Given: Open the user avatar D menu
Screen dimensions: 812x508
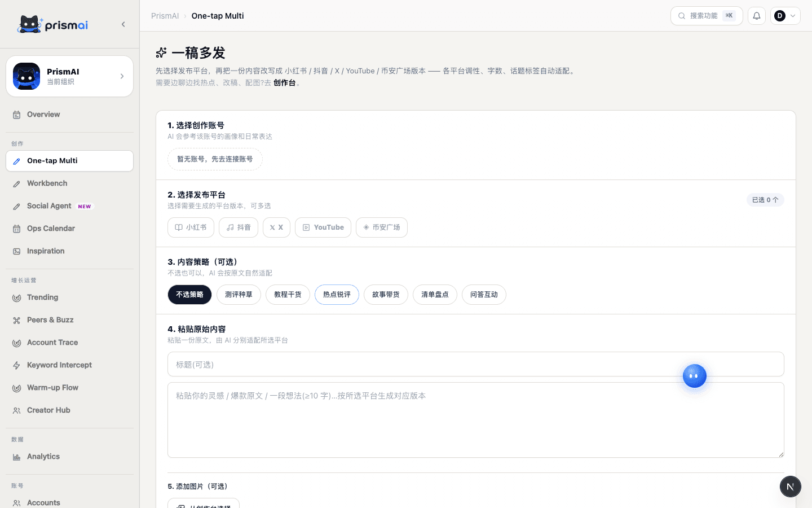Looking at the screenshot, I should coord(785,16).
